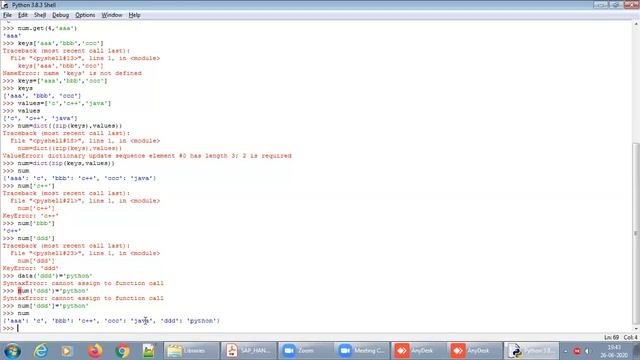
Task: Click the final dict output containing 'ddd': 'python'
Action: [111, 321]
